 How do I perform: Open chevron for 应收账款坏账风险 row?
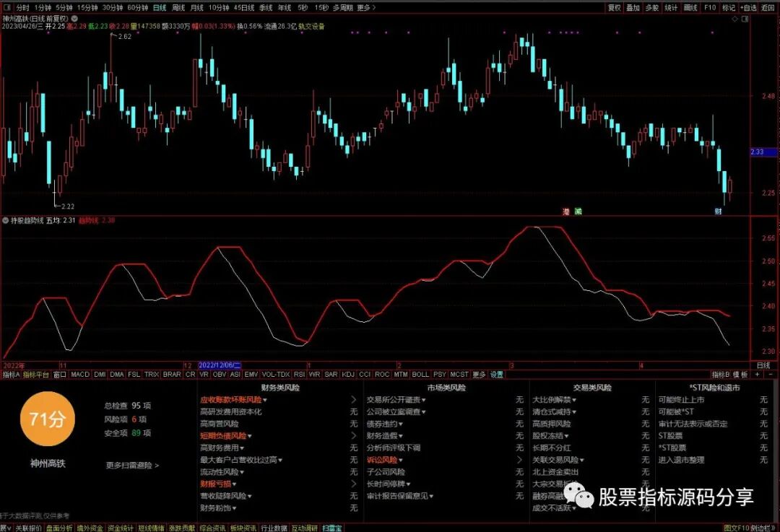354,400
